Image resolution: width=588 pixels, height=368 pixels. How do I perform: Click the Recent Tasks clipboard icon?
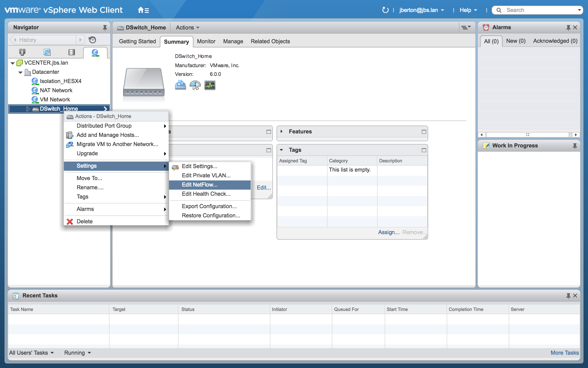point(16,296)
